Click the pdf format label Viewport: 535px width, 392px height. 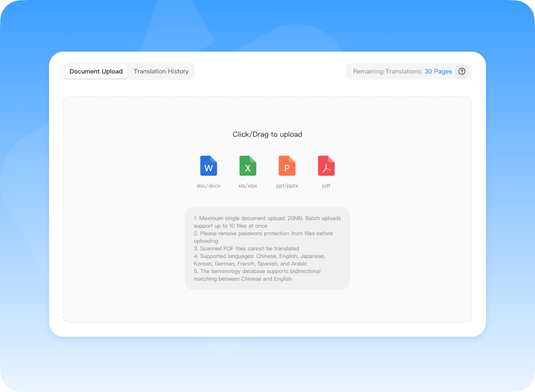tap(326, 186)
